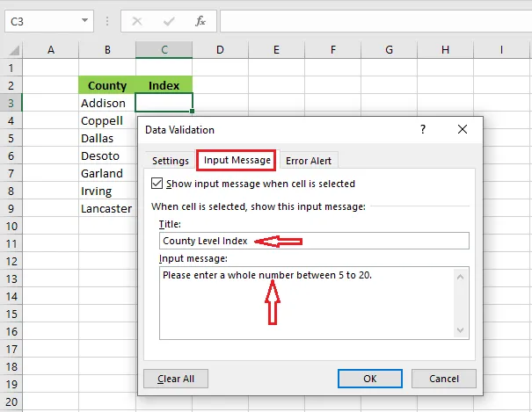Select column F header
The image size is (532, 412).
pyautogui.click(x=333, y=50)
